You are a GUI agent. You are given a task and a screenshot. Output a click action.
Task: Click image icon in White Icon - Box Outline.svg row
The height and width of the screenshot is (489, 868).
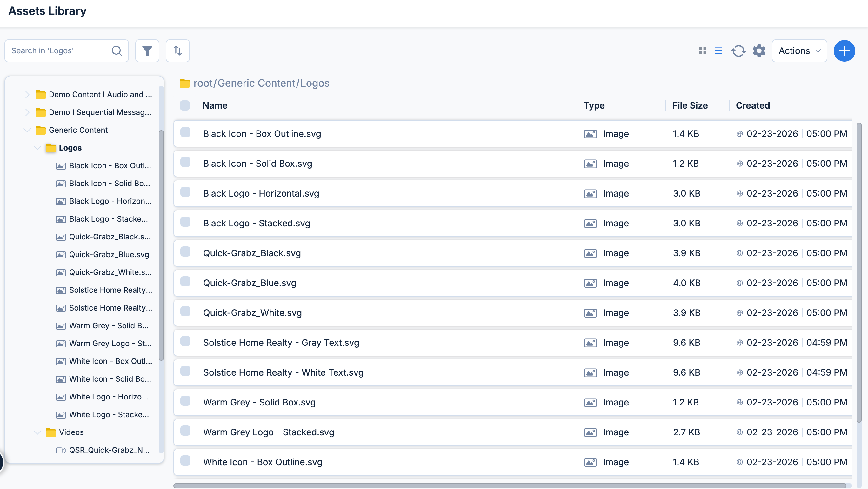pyautogui.click(x=590, y=462)
